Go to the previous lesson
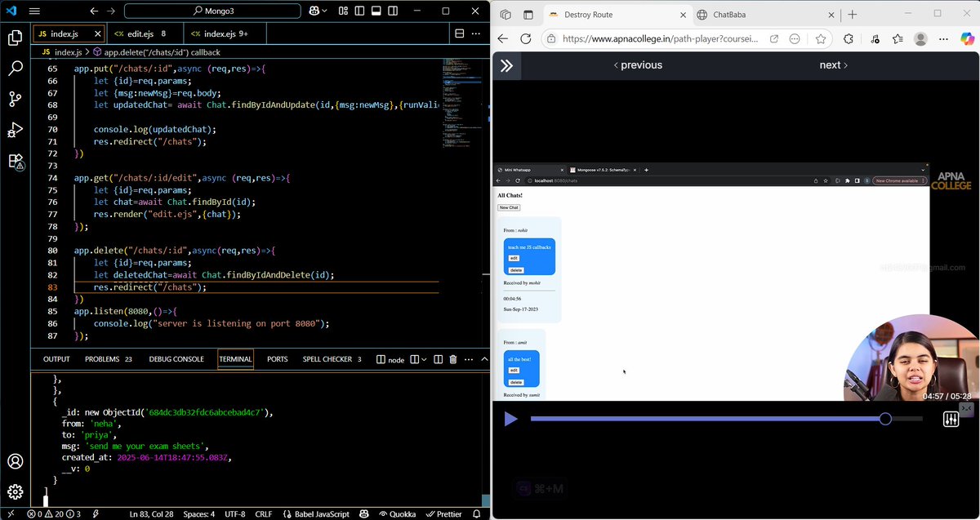The image size is (980, 520). tap(638, 65)
